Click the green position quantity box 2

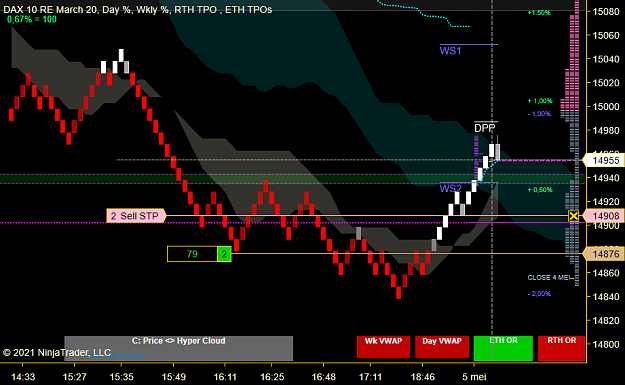click(x=224, y=254)
